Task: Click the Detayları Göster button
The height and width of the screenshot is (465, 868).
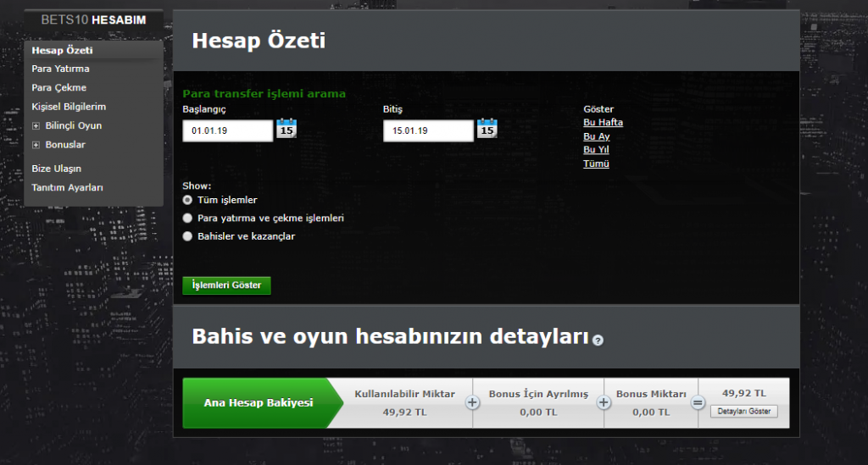Action: (x=744, y=412)
